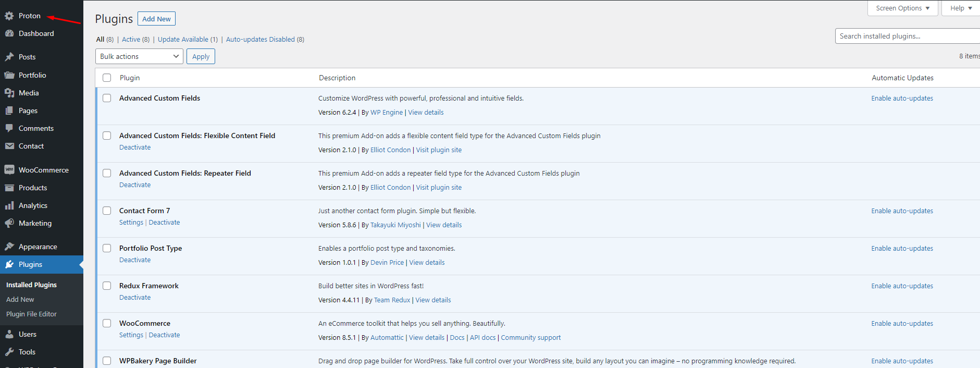Open Devin Price author link
Screen dimensions: 980x368
387,263
